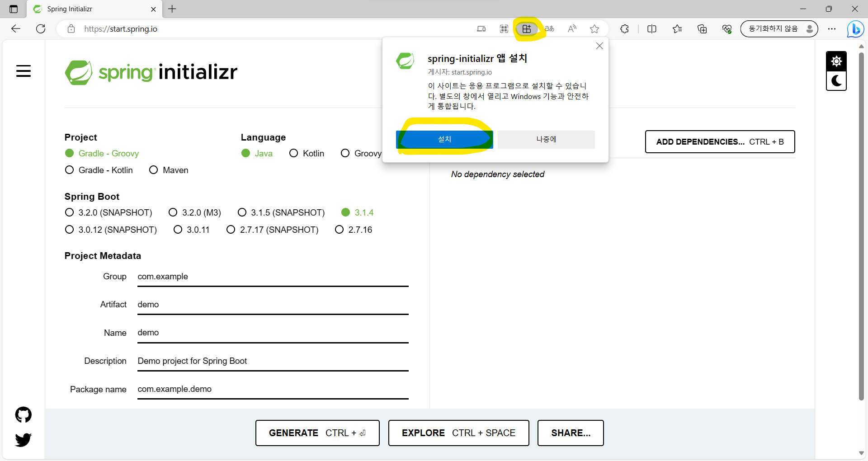Click the SHARE... button
Viewport: 868px width, 461px height.
571,433
